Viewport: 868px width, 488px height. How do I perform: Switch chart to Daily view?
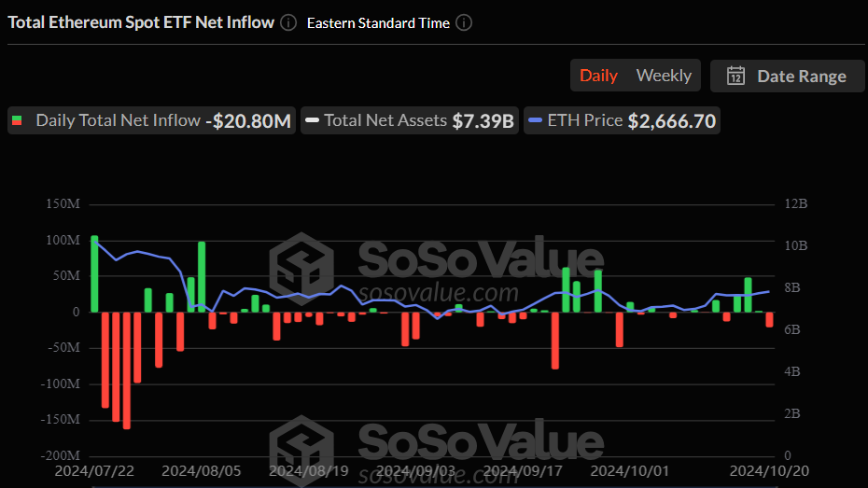598,76
